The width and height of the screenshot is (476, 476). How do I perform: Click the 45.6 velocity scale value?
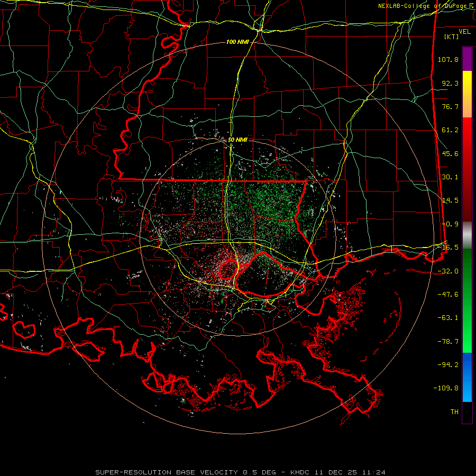click(x=450, y=153)
